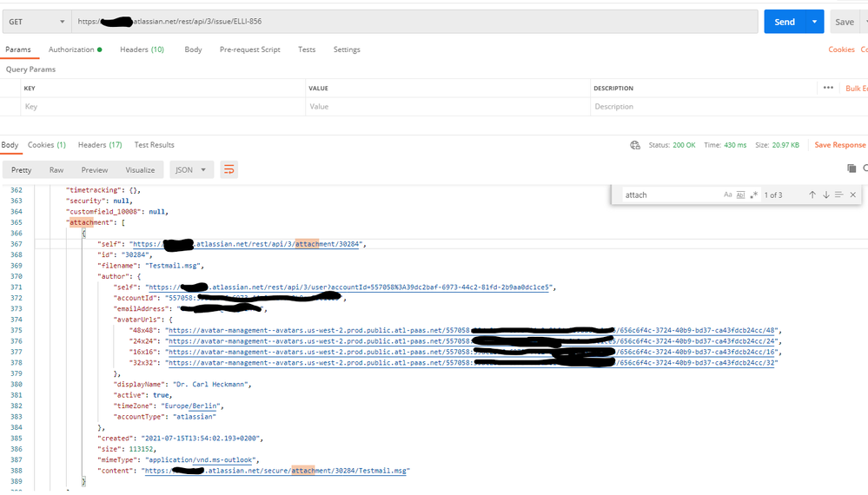Go to next search match arrow

(825, 195)
